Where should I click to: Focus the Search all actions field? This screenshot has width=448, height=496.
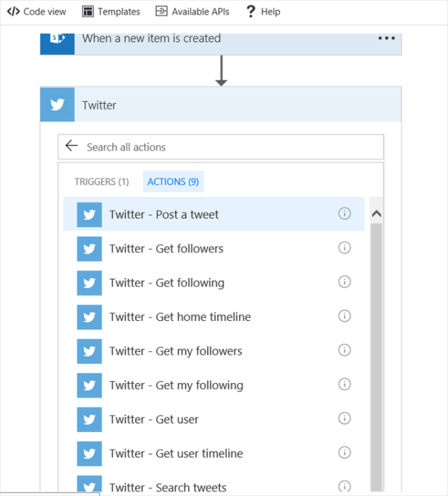pos(227,147)
